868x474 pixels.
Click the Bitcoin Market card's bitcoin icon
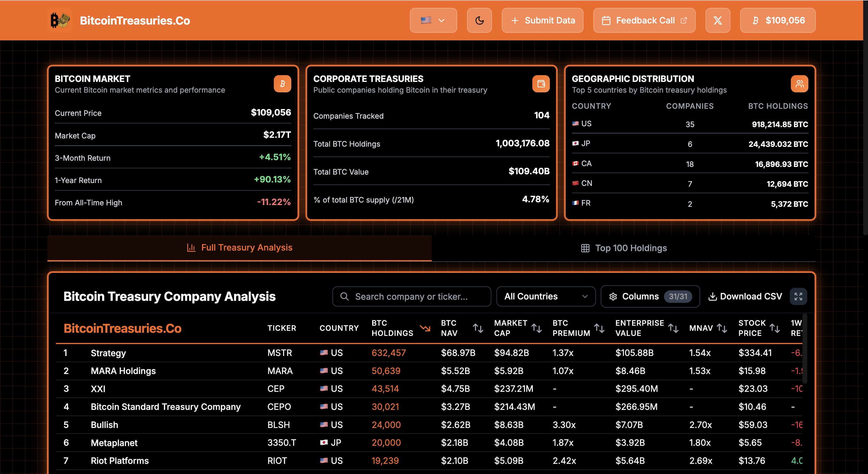coord(282,84)
